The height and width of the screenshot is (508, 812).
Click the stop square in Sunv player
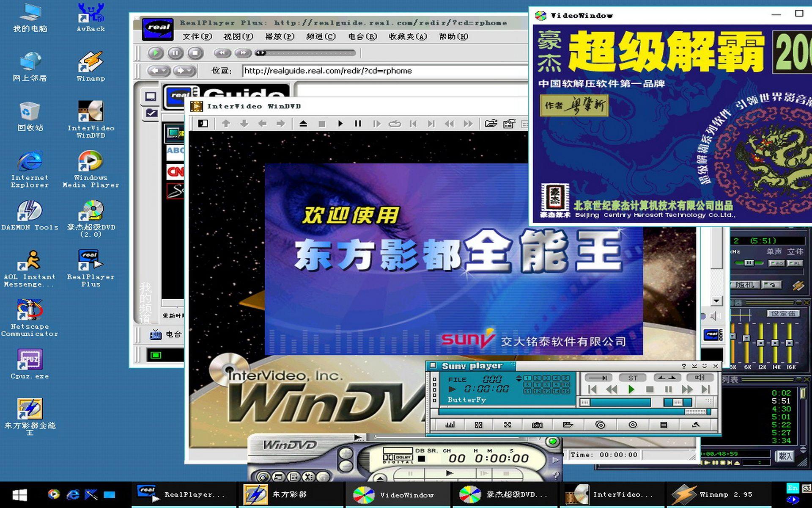click(650, 389)
